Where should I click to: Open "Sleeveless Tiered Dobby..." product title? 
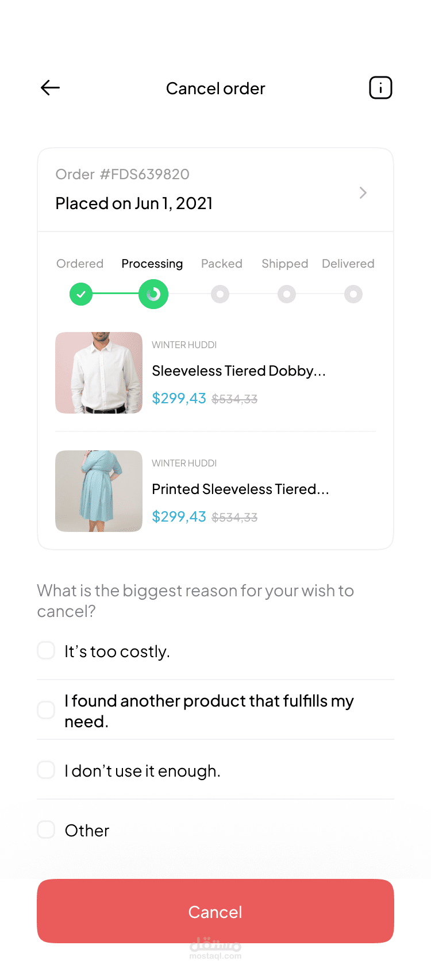click(238, 371)
